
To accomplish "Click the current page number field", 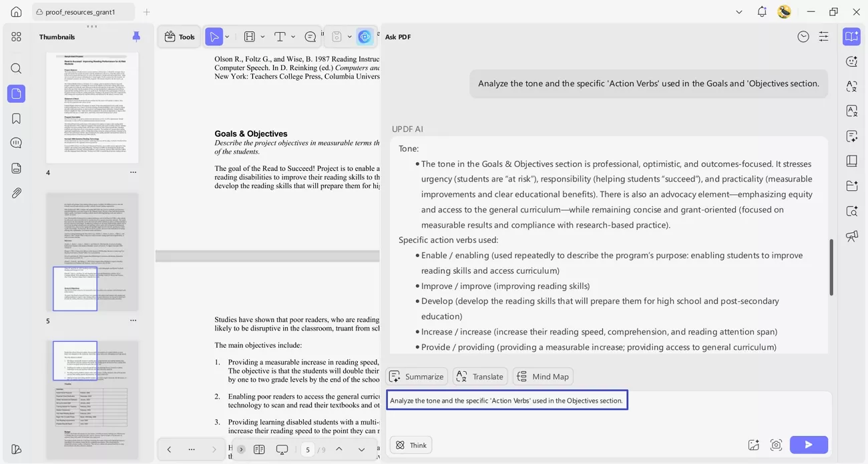I will 308,450.
